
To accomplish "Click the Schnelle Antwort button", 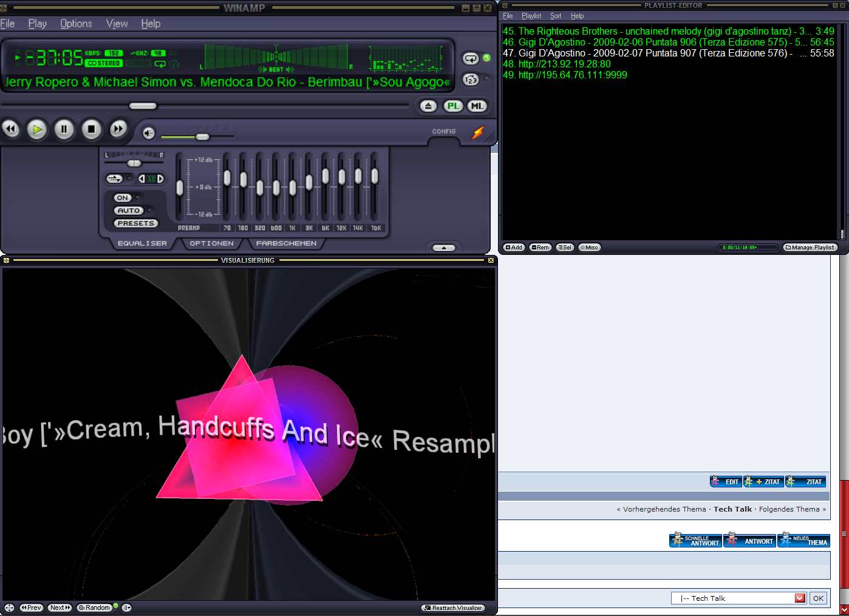I will tap(695, 540).
